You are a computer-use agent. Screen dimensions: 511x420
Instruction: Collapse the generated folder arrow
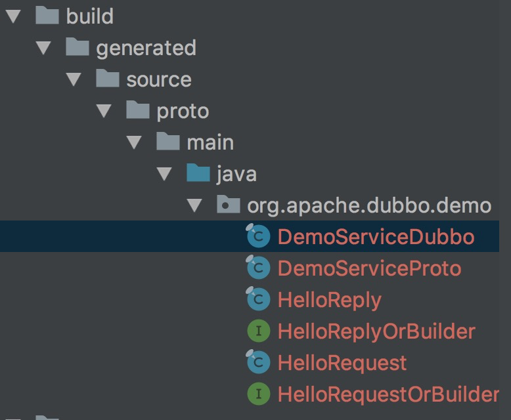coord(43,48)
